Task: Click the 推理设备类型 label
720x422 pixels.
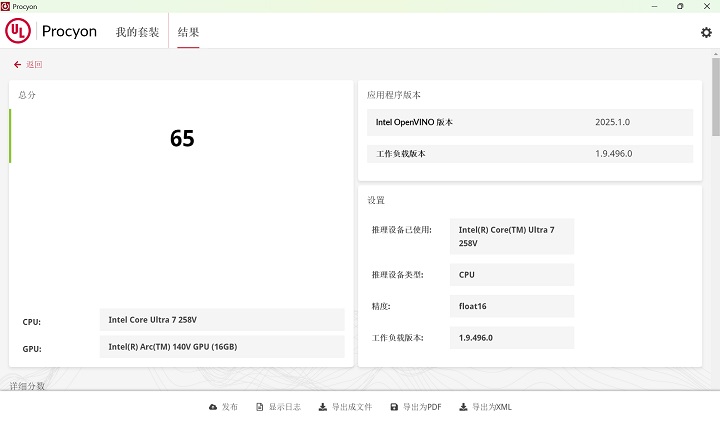Action: pos(398,275)
